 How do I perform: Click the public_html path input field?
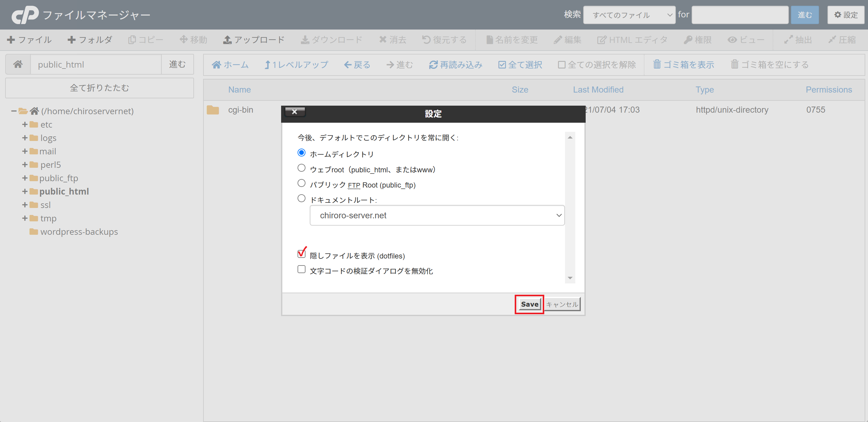[96, 64]
